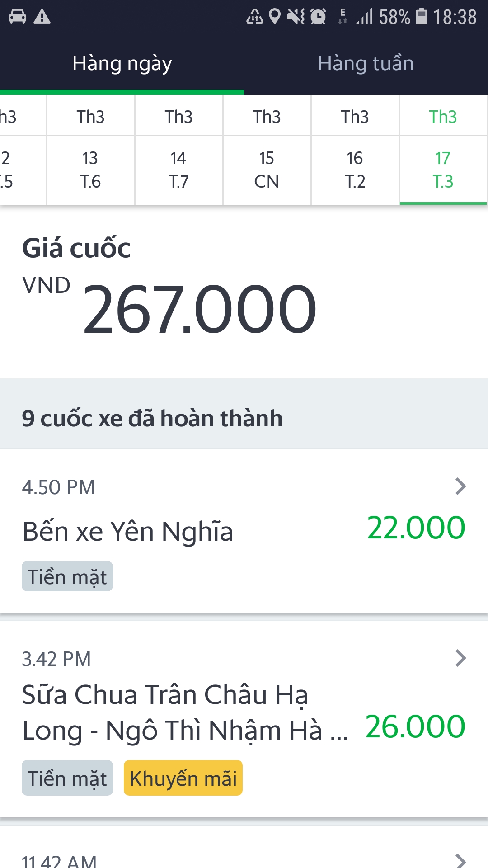The height and width of the screenshot is (868, 488).
Task: Tap the muted vibrate status icon
Action: [x=296, y=17]
